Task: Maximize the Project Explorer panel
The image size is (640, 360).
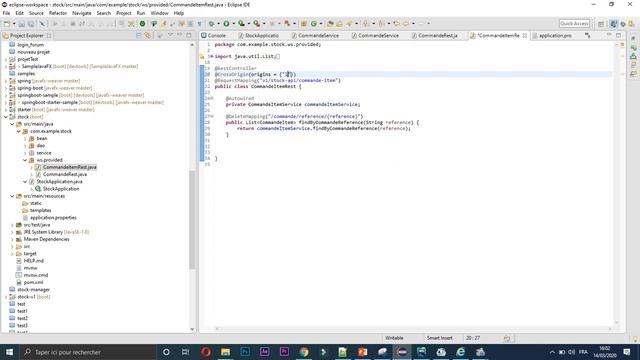Action: click(189, 36)
